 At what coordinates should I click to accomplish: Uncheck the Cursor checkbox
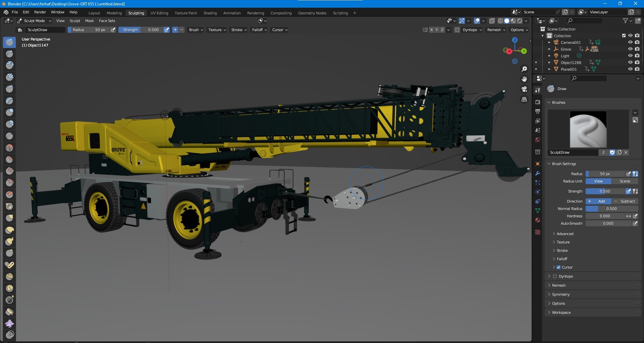558,267
